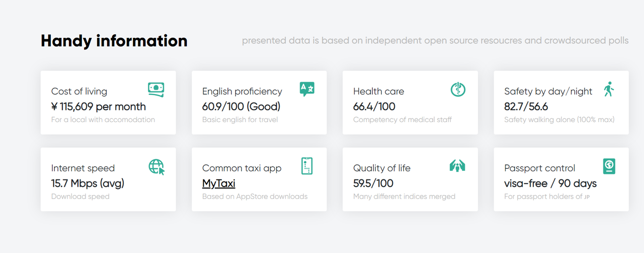
Task: Click the 66.4/100 health care score
Action: pos(374,106)
